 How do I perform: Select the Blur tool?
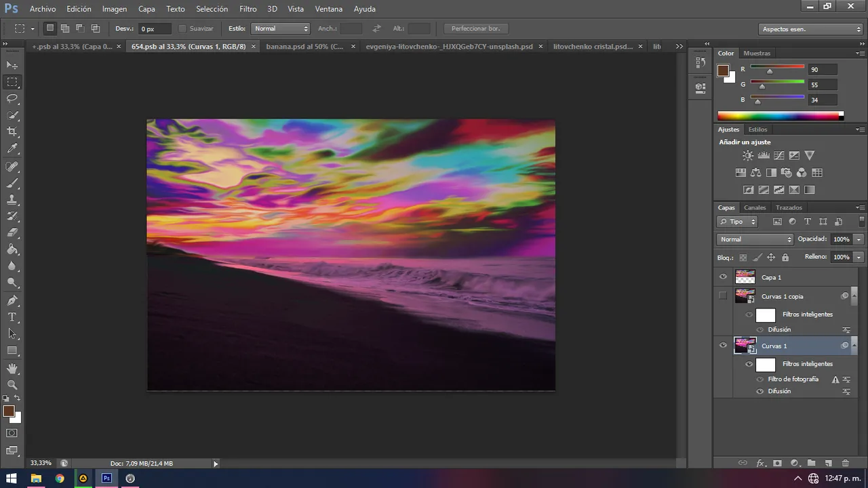coord(12,266)
